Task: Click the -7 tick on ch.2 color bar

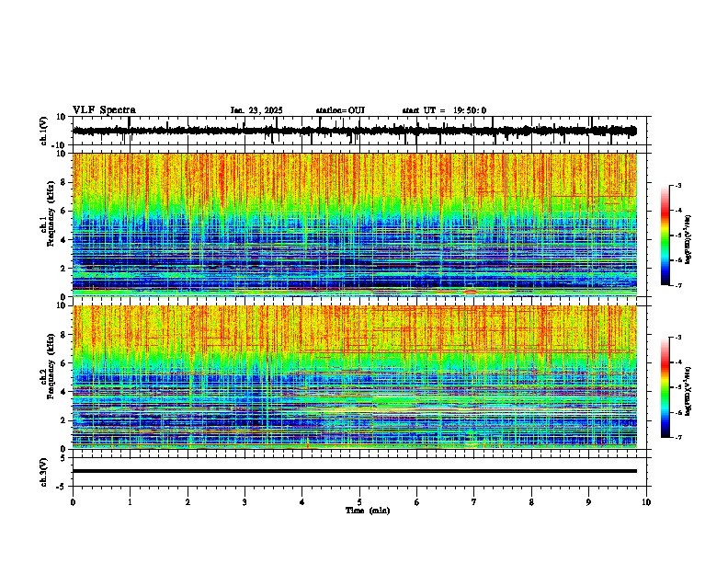Action: click(678, 437)
